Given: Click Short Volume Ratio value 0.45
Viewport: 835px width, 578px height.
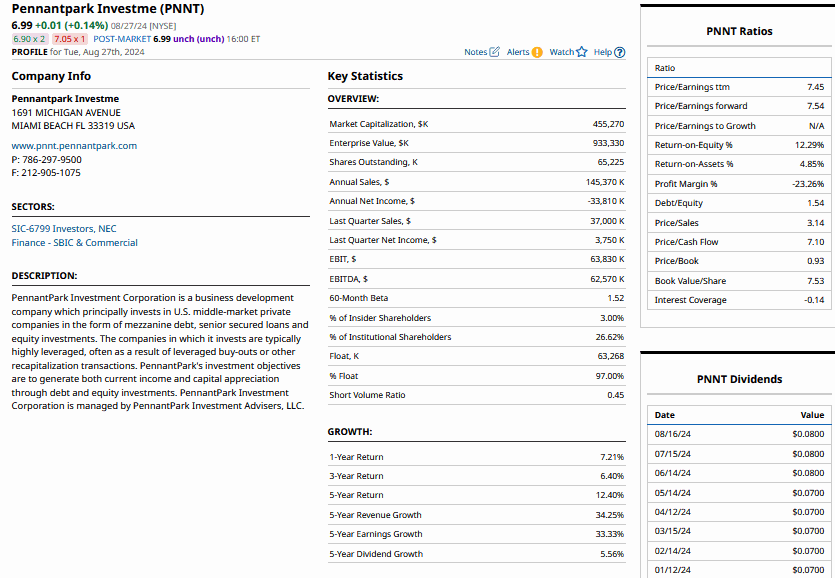Looking at the screenshot, I should tap(616, 395).
